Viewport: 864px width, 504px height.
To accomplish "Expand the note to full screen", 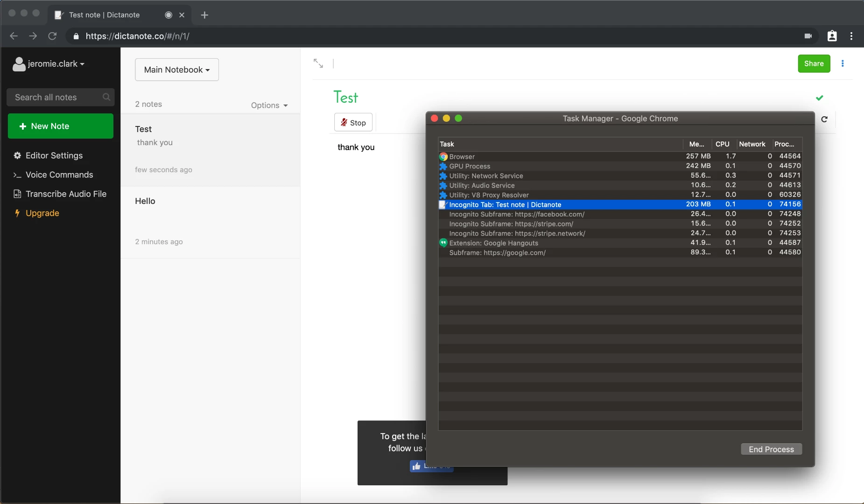I will (x=318, y=63).
